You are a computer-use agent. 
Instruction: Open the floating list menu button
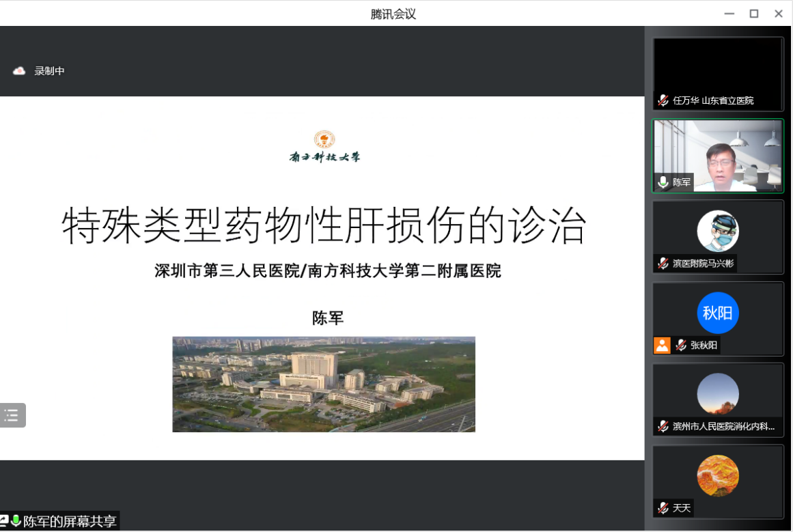coord(12,415)
